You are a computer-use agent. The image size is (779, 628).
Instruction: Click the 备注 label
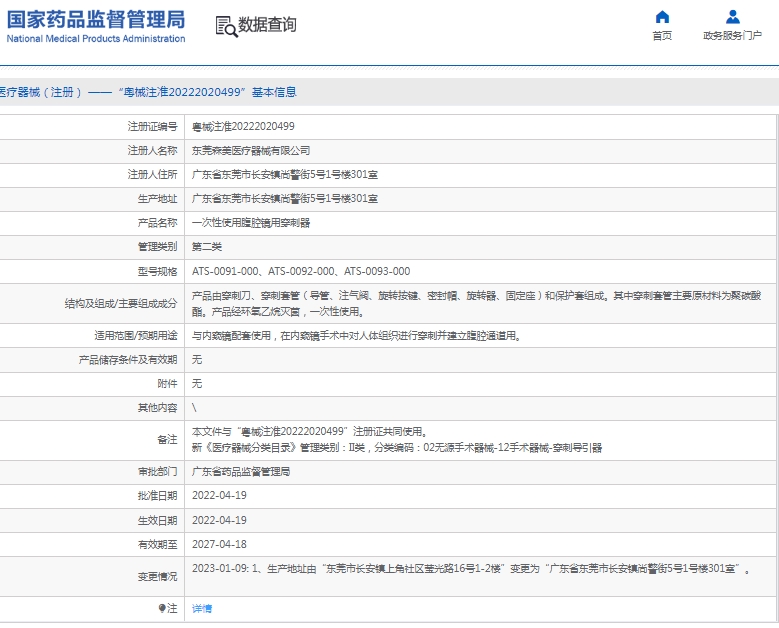point(167,439)
